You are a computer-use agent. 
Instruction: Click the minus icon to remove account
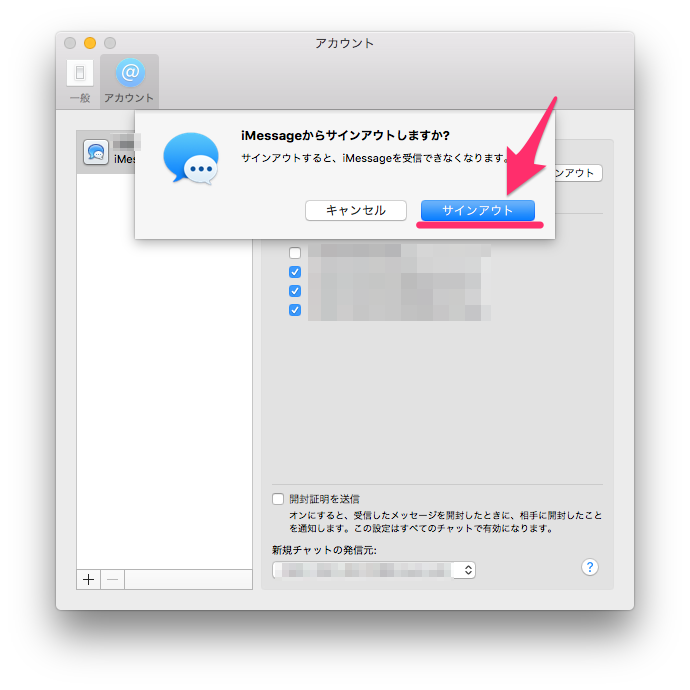click(112, 580)
